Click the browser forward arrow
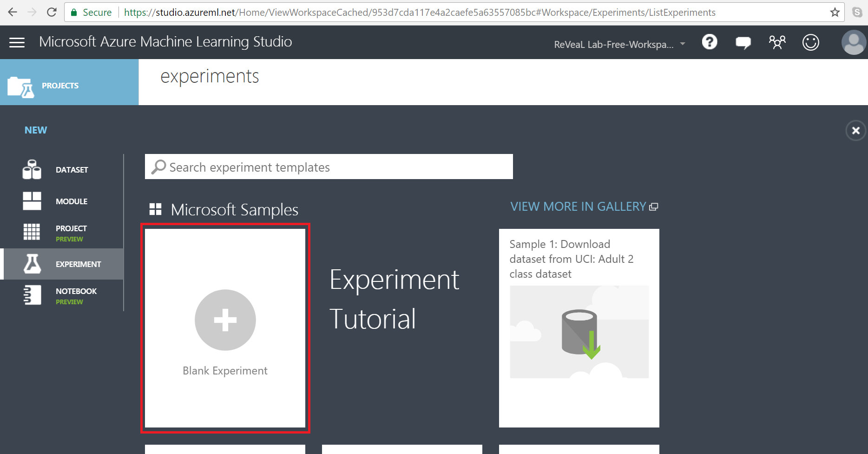Image resolution: width=868 pixels, height=454 pixels. tap(32, 12)
